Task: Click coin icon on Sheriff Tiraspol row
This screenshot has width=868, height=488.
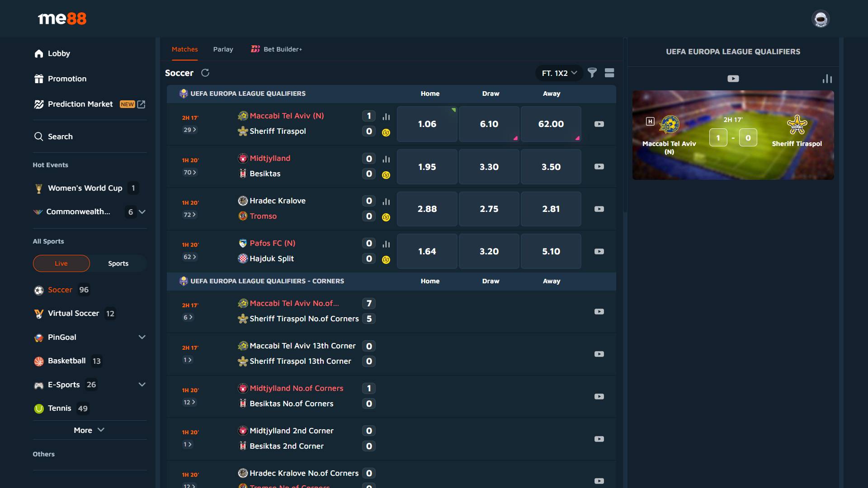Action: [386, 132]
